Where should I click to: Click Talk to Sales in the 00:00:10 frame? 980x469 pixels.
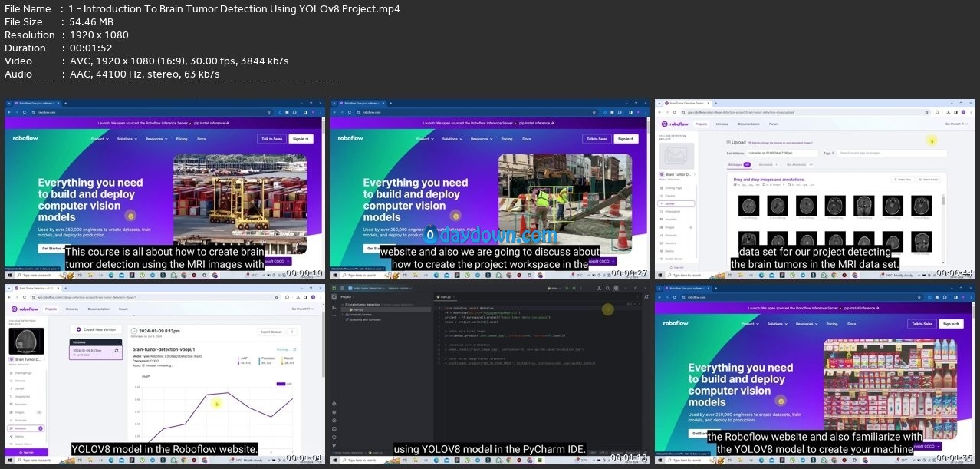click(272, 139)
